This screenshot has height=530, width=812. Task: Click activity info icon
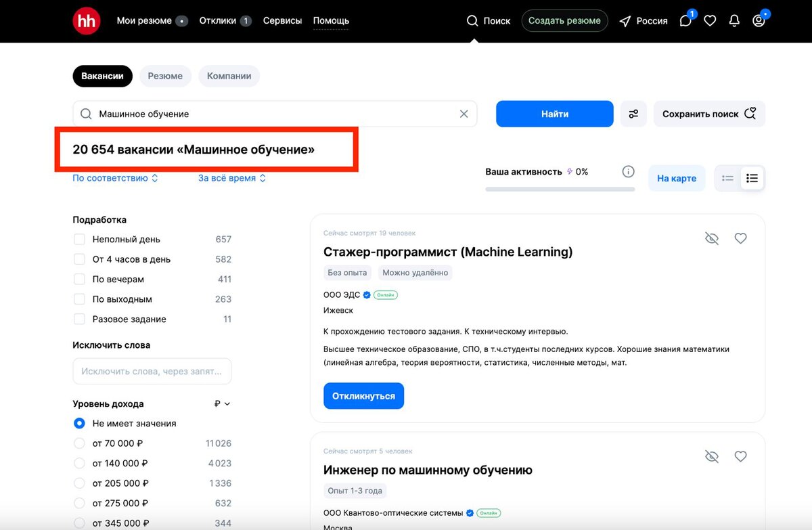pyautogui.click(x=628, y=172)
